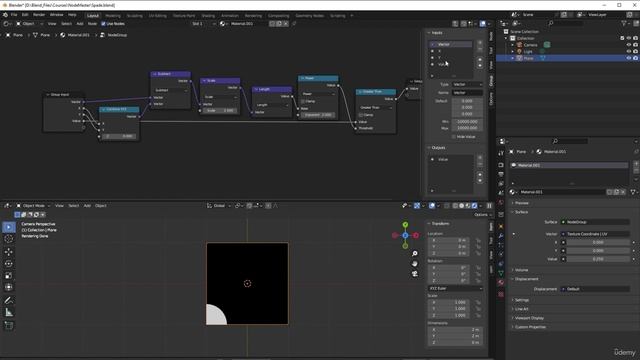
Task: Open the socket Type dropdown showing Vector
Action: click(x=467, y=84)
